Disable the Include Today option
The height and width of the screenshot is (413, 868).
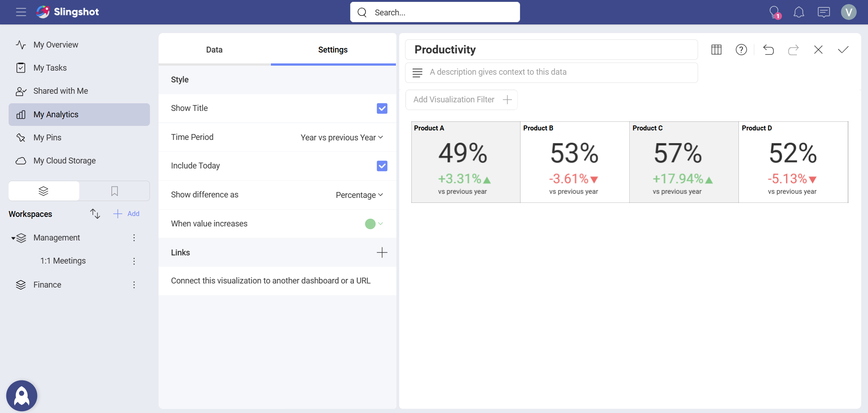382,166
